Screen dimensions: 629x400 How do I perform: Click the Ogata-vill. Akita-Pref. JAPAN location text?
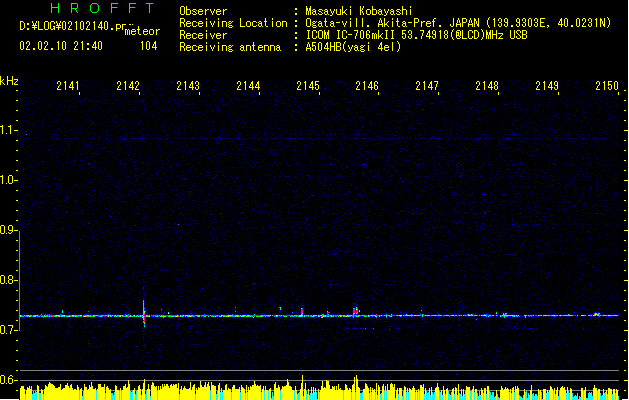[458, 23]
